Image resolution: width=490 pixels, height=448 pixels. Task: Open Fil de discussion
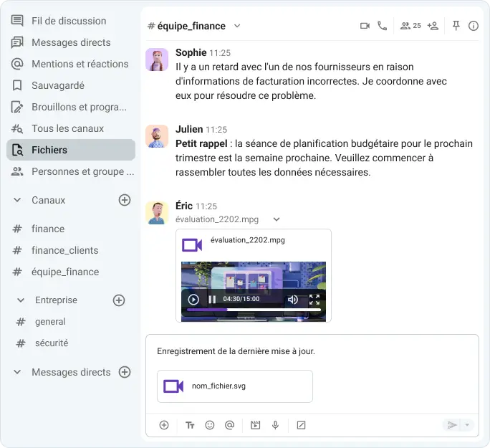(x=71, y=21)
